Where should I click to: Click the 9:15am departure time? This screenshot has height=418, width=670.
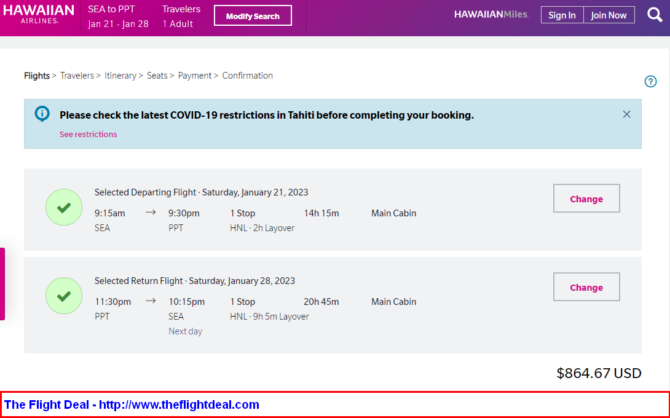coord(110,213)
